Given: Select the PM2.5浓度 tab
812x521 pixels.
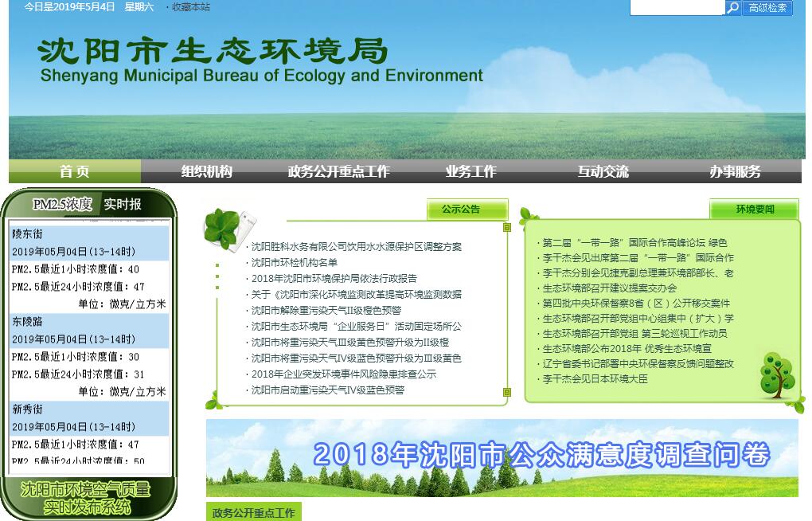Looking at the screenshot, I should click(62, 205).
